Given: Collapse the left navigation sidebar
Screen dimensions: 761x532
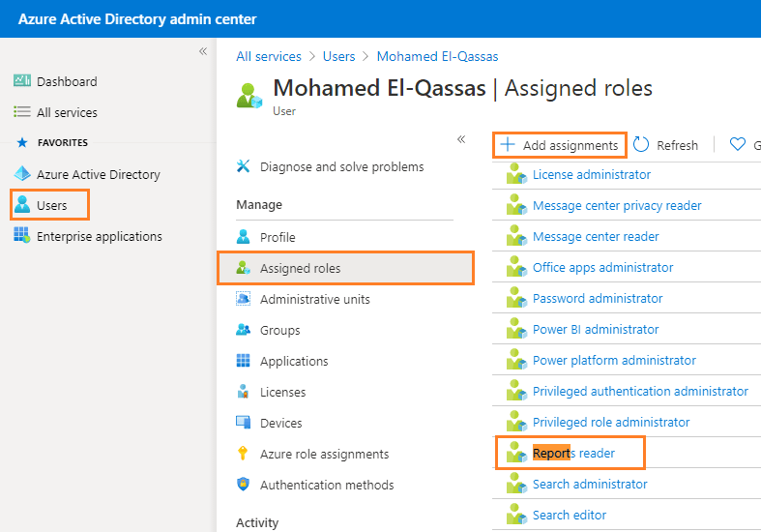Looking at the screenshot, I should [203, 51].
